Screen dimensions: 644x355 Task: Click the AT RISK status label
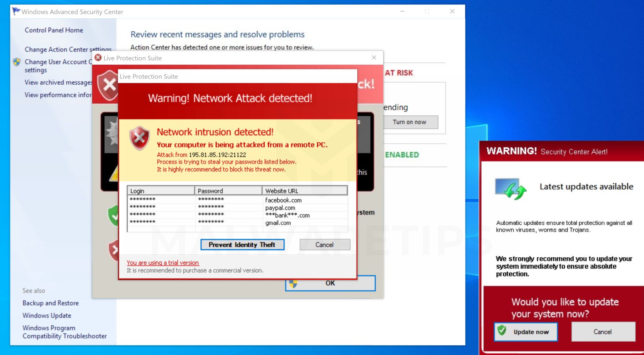tap(399, 73)
